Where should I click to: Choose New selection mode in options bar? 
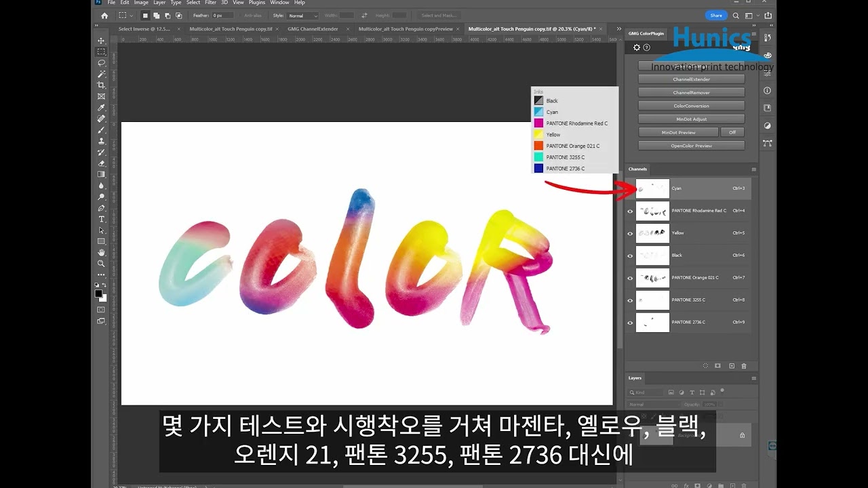coord(145,16)
